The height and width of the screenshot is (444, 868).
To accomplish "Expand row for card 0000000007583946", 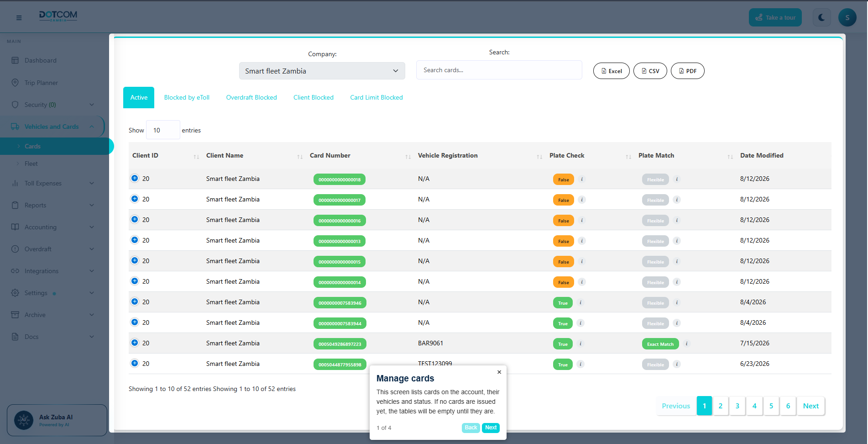I will (135, 301).
